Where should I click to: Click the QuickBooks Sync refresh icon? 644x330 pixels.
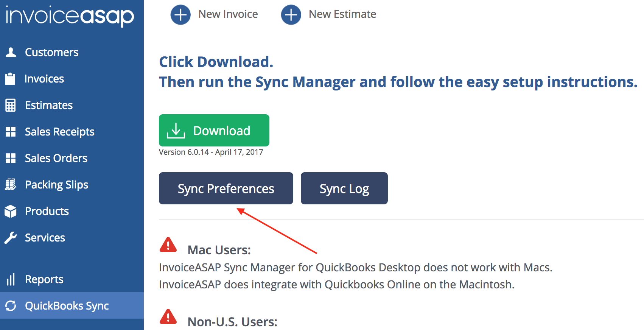[11, 306]
